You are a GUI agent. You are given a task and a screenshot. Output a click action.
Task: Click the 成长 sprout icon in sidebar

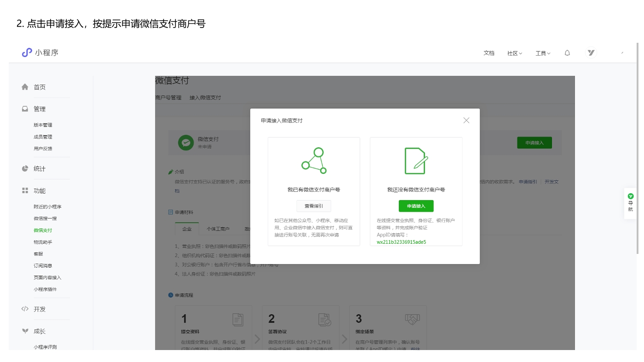[x=25, y=331]
